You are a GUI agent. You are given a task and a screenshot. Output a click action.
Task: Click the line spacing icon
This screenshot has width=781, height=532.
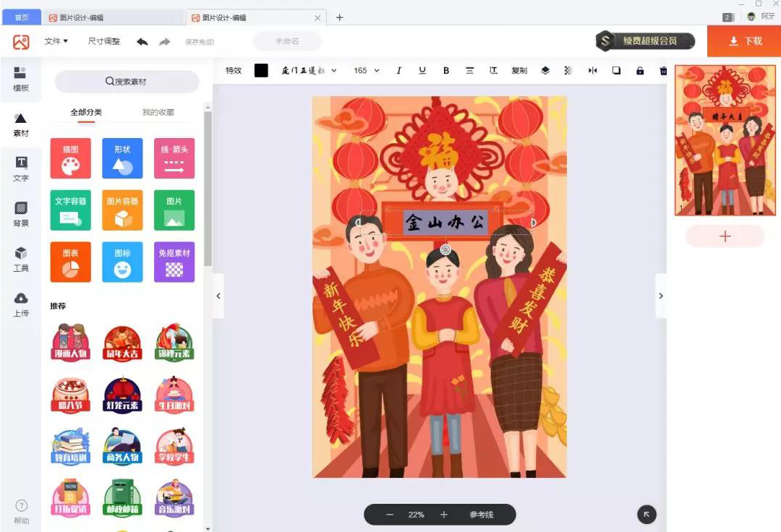point(494,71)
